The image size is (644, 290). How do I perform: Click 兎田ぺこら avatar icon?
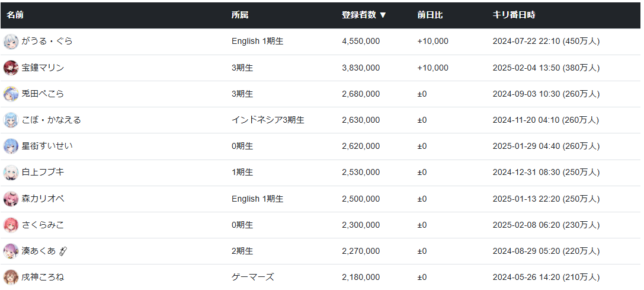(x=11, y=94)
